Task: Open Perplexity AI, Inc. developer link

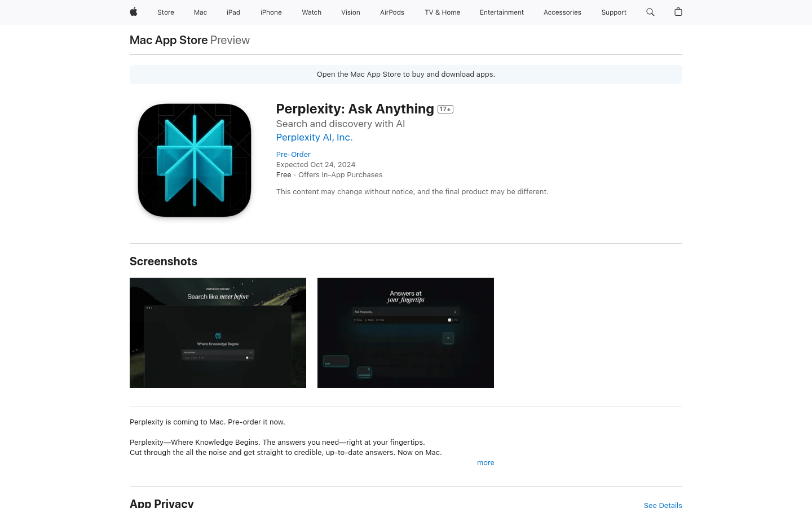Action: pyautogui.click(x=314, y=137)
